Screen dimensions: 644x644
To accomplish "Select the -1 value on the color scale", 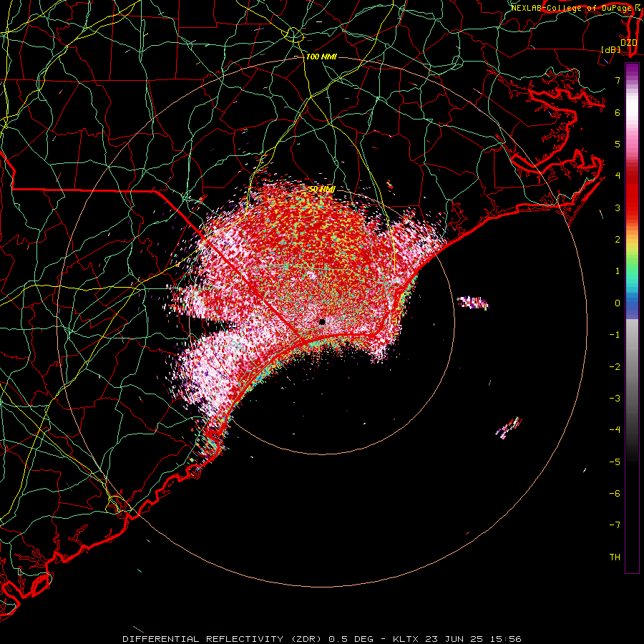I will coord(615,335).
